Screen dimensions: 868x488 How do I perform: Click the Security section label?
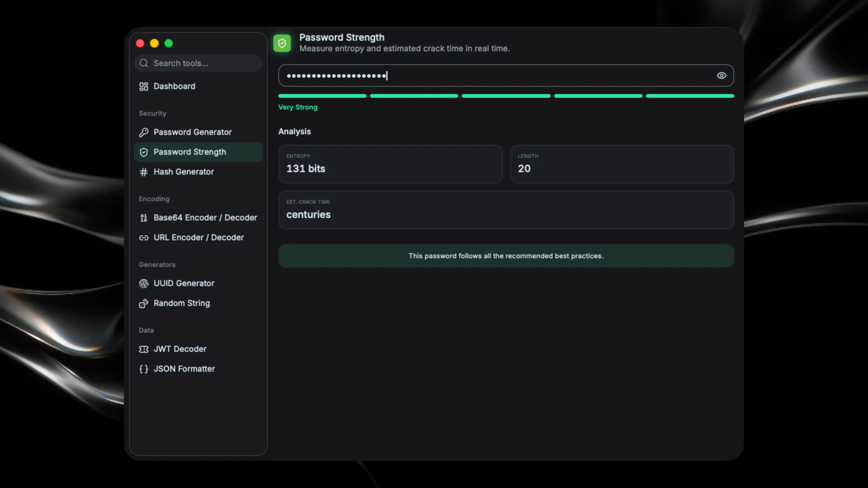coord(153,114)
